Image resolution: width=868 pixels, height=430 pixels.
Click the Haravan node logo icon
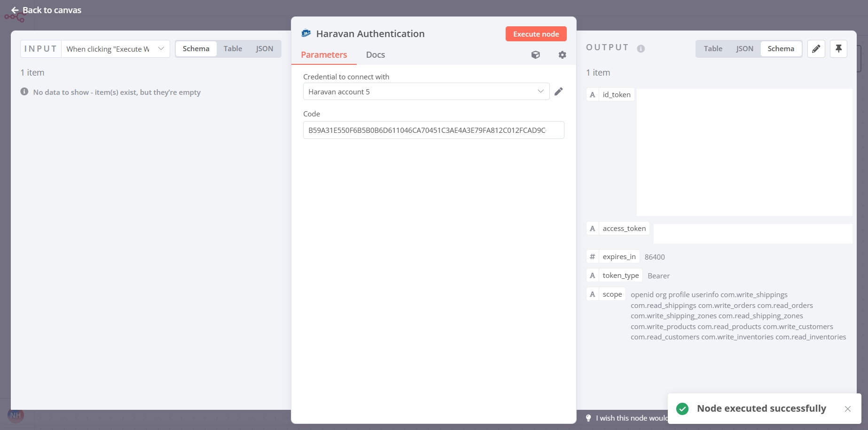[x=306, y=33]
